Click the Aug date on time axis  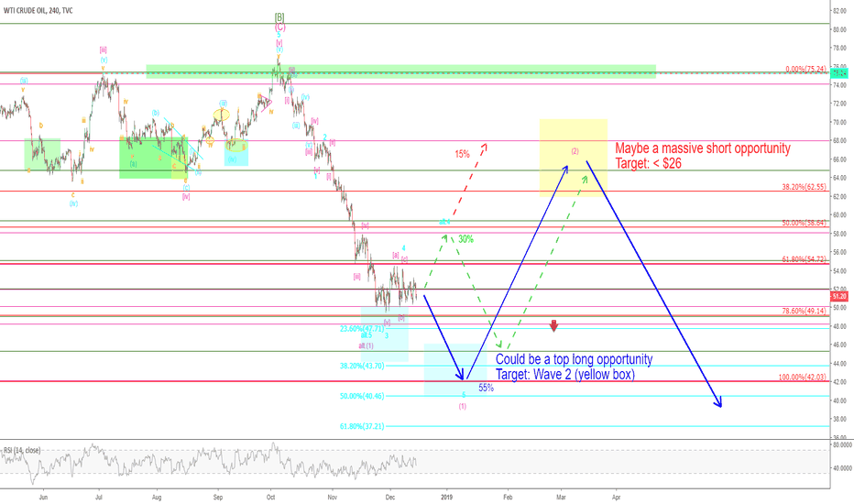(157, 497)
